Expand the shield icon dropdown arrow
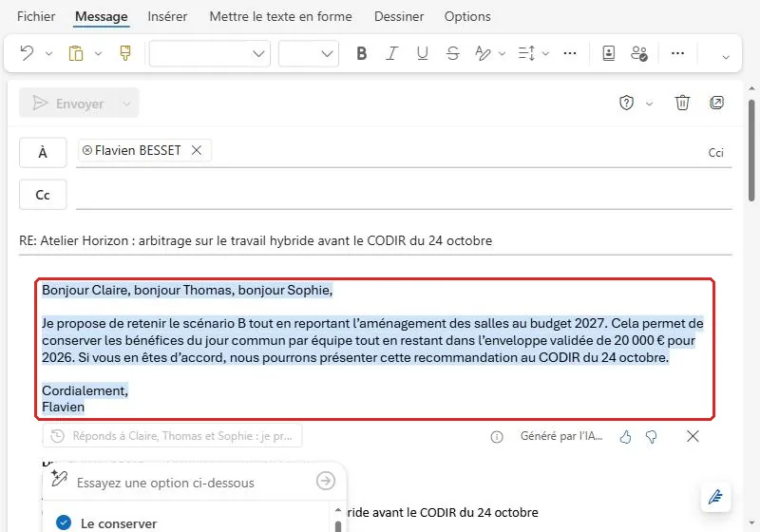 tap(650, 104)
